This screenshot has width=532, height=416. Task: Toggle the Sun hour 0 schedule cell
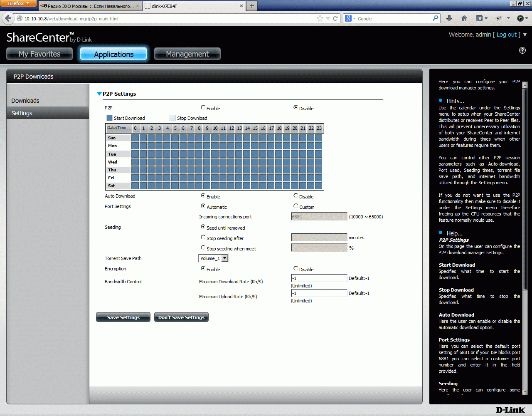[x=135, y=138]
